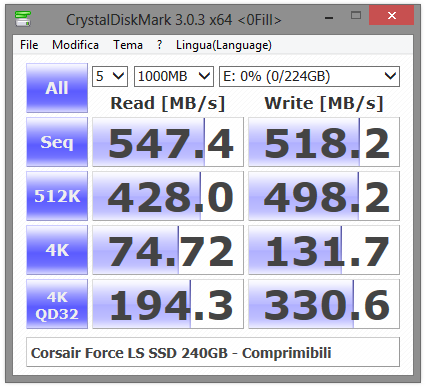The height and width of the screenshot is (391, 427).
Task: Open the Tema menu
Action: 128,45
